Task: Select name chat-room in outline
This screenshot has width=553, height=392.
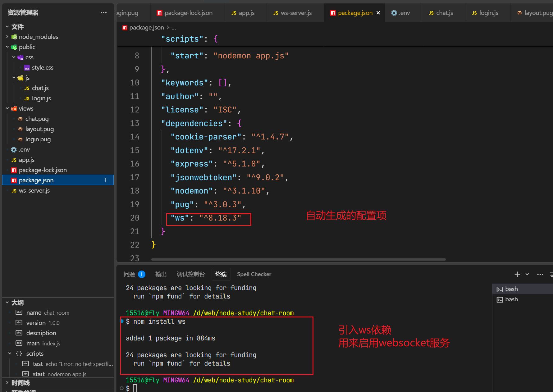Action: pyautogui.click(x=48, y=312)
